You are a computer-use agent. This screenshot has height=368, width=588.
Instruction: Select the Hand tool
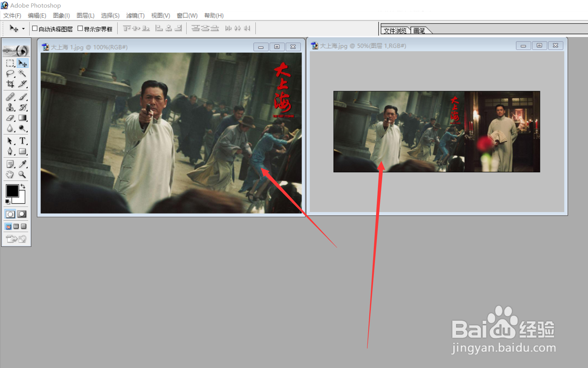tap(10, 175)
